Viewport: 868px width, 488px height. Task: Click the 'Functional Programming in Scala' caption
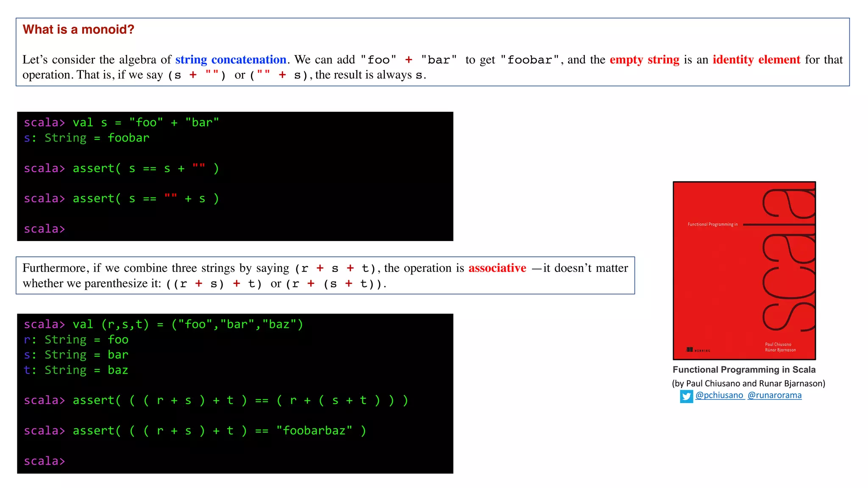point(744,370)
